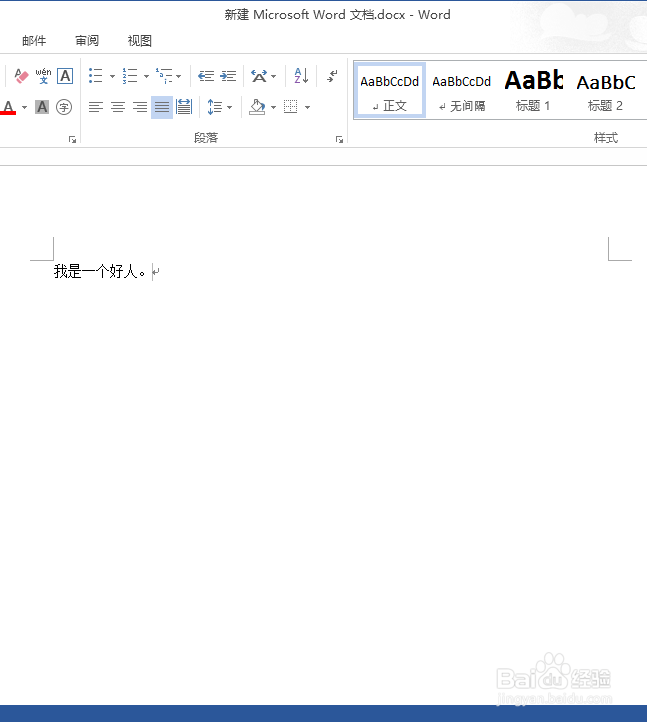
Task: Apply Distributed alignment
Action: [x=184, y=107]
